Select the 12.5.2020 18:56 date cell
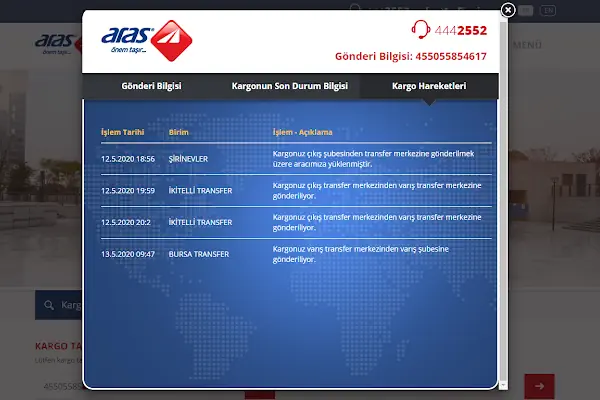The width and height of the screenshot is (600, 400). (x=128, y=159)
